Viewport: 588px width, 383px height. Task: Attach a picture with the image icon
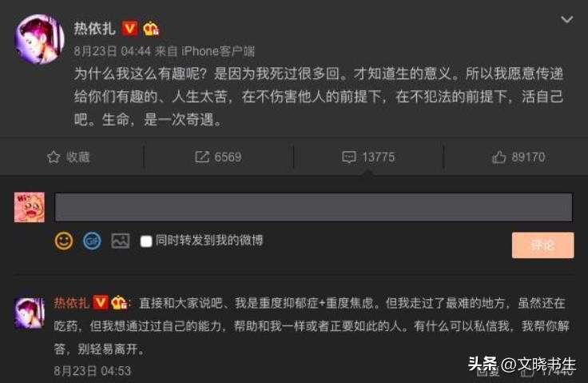point(121,241)
